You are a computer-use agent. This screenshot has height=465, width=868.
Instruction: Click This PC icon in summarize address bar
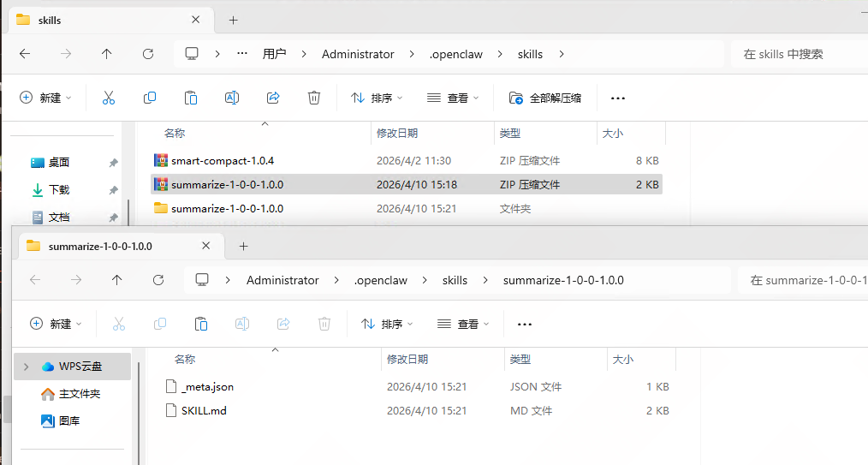(202, 280)
